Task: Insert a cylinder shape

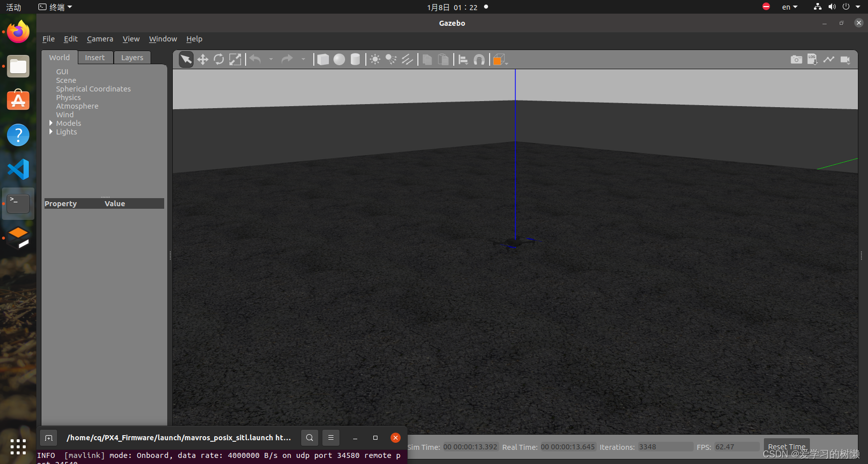Action: [355, 60]
